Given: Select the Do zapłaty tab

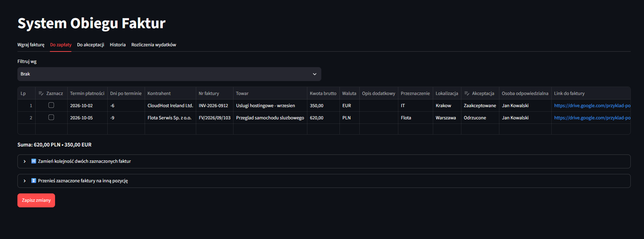Looking at the screenshot, I should coord(61,45).
